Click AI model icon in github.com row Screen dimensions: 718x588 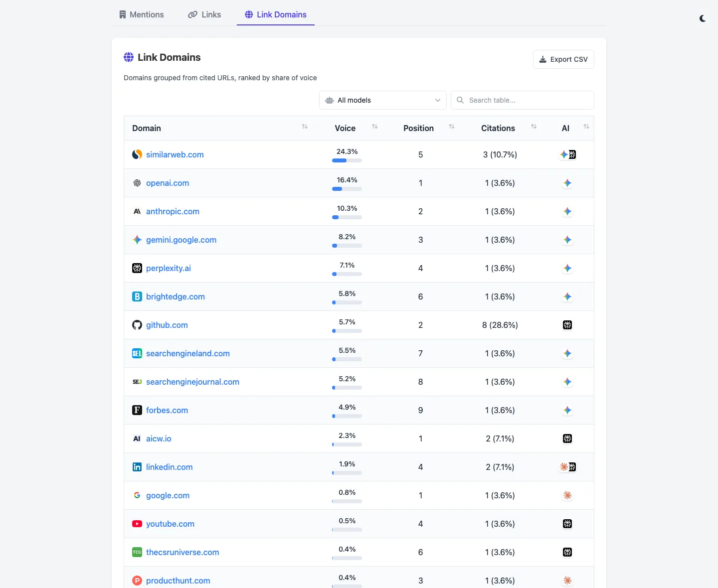pos(567,325)
